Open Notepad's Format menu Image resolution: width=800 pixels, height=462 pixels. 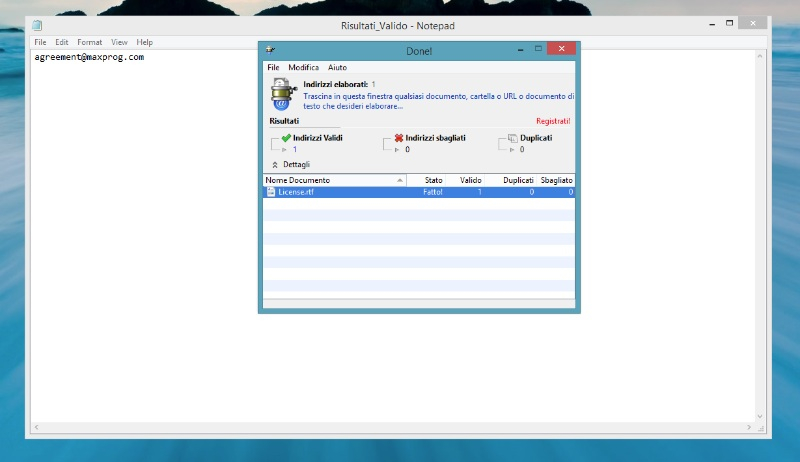(89, 42)
